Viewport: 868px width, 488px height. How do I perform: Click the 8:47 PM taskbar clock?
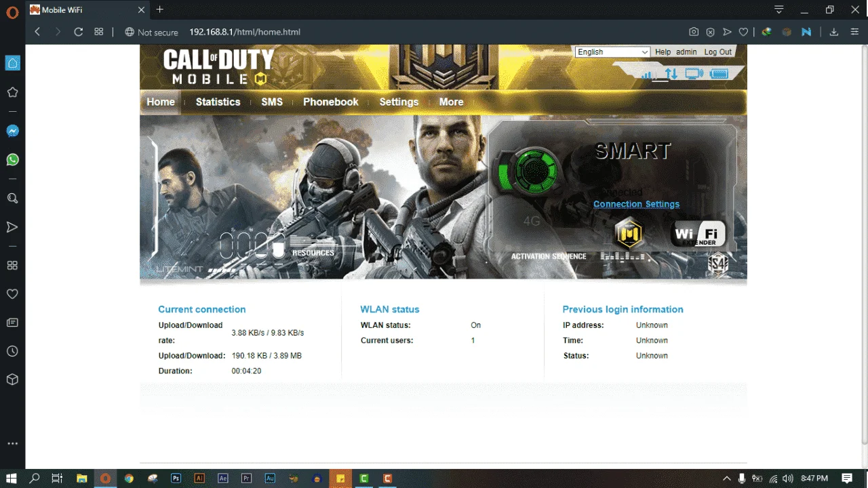coord(814,479)
